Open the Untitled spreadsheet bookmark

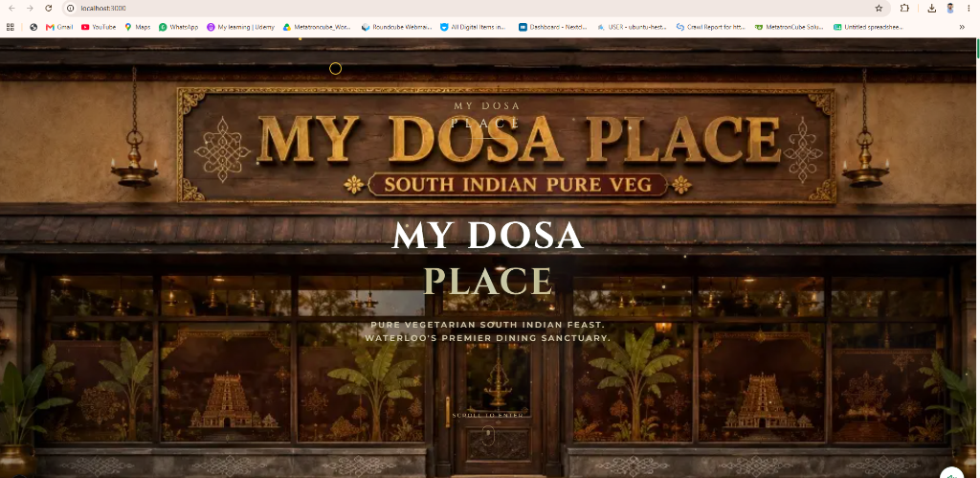tap(869, 27)
